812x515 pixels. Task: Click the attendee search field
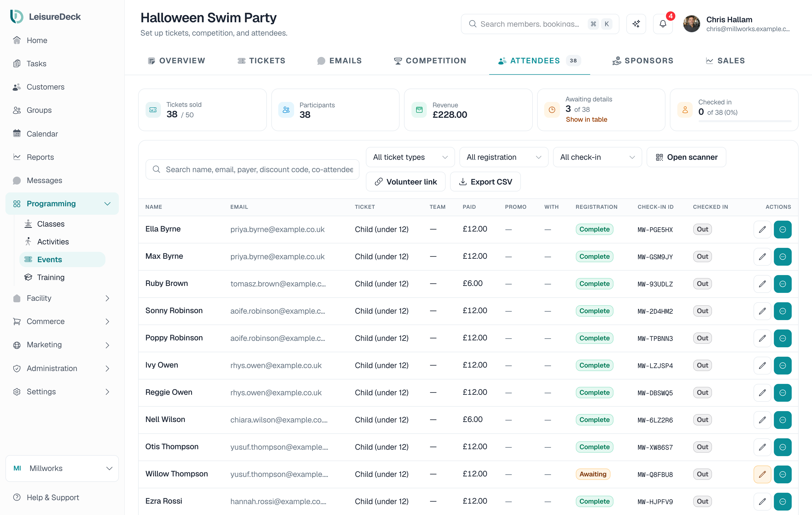[x=252, y=169]
